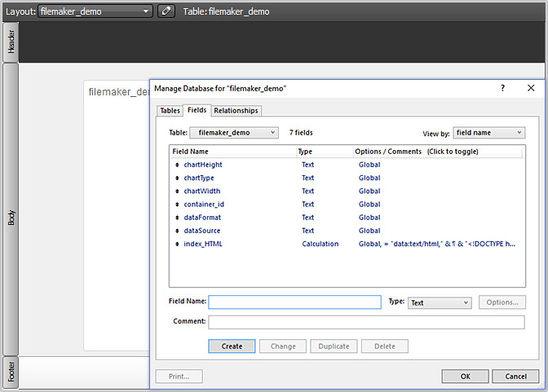This screenshot has width=548, height=392.
Task: Click the Cancel button
Action: pyautogui.click(x=515, y=377)
